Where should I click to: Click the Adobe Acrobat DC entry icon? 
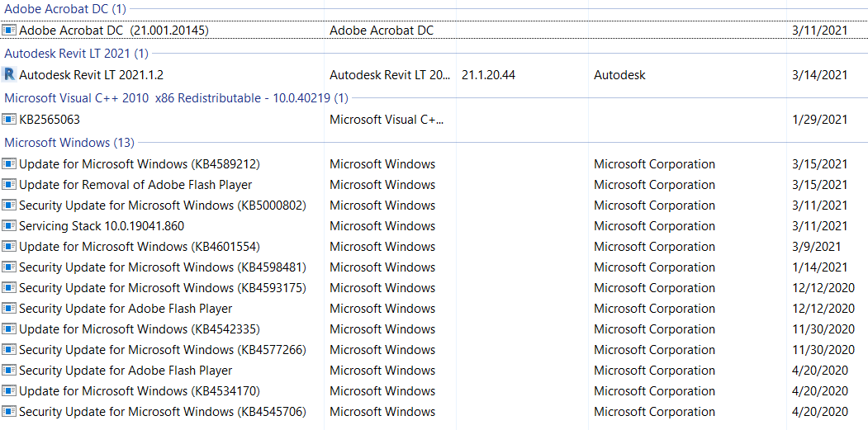tap(10, 31)
